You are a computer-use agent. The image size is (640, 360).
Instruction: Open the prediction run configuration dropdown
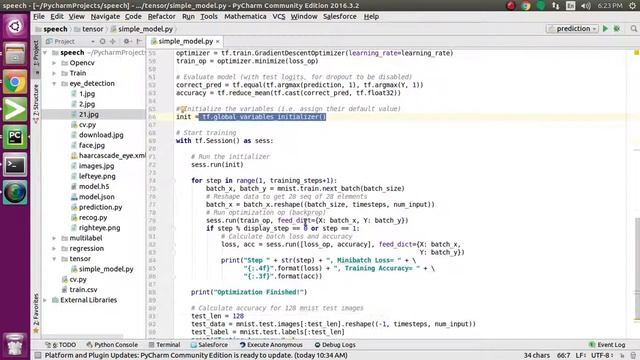[x=572, y=29]
